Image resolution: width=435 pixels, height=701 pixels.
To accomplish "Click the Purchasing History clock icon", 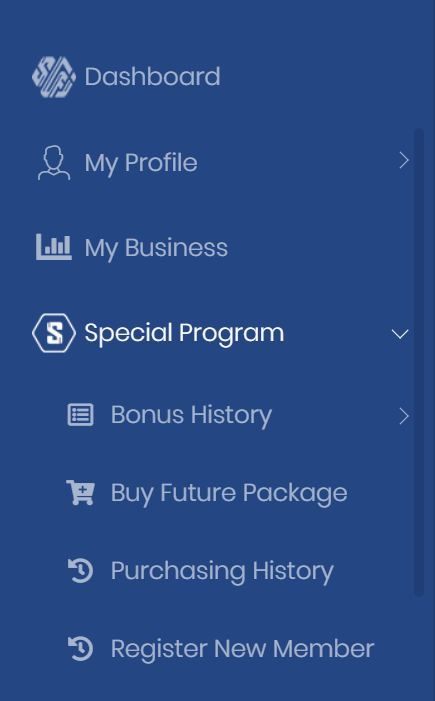I will click(x=80, y=570).
